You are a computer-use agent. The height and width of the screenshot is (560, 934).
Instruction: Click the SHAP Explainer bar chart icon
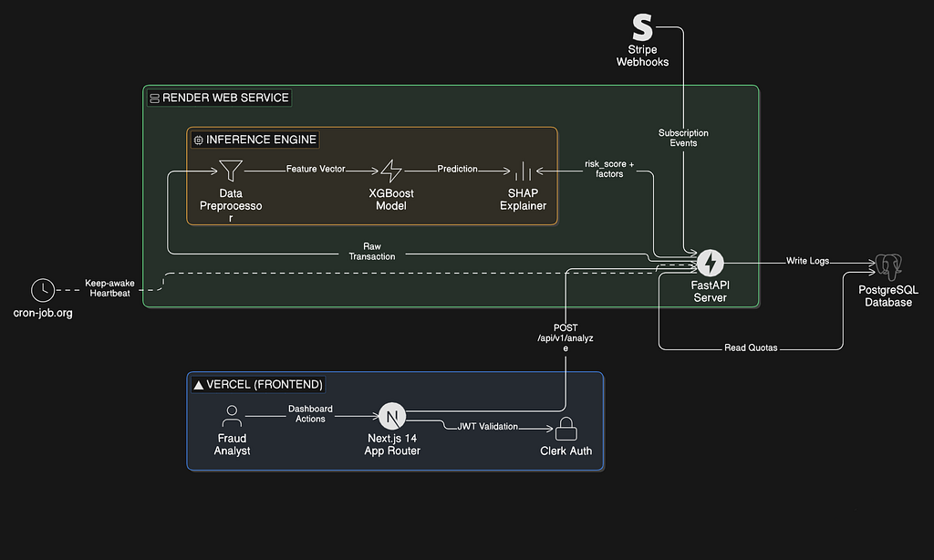(523, 171)
